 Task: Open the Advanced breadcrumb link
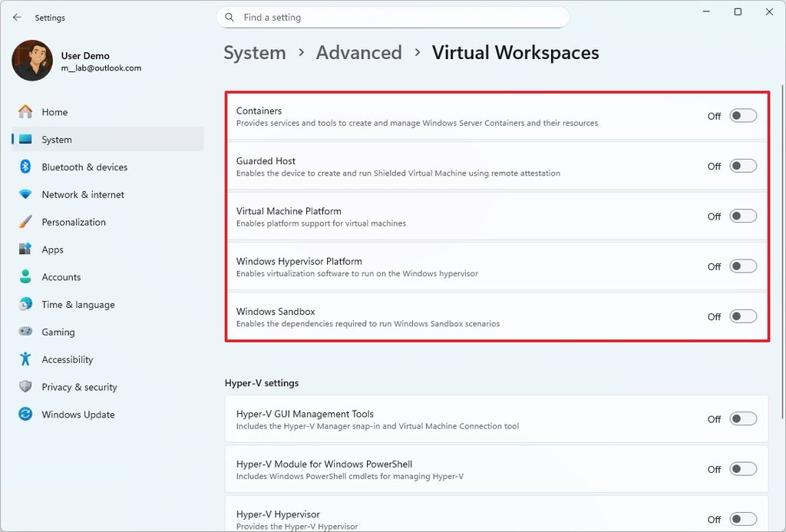pos(358,52)
